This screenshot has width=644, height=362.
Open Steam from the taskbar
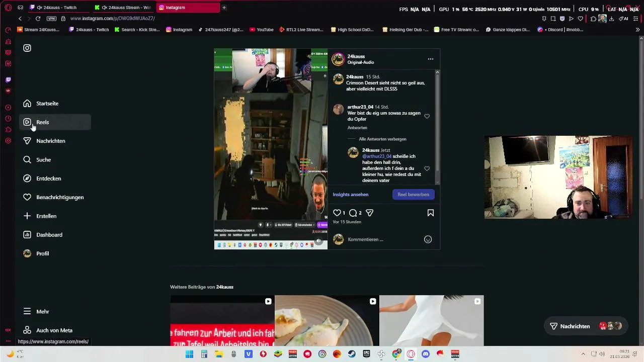[352, 354]
